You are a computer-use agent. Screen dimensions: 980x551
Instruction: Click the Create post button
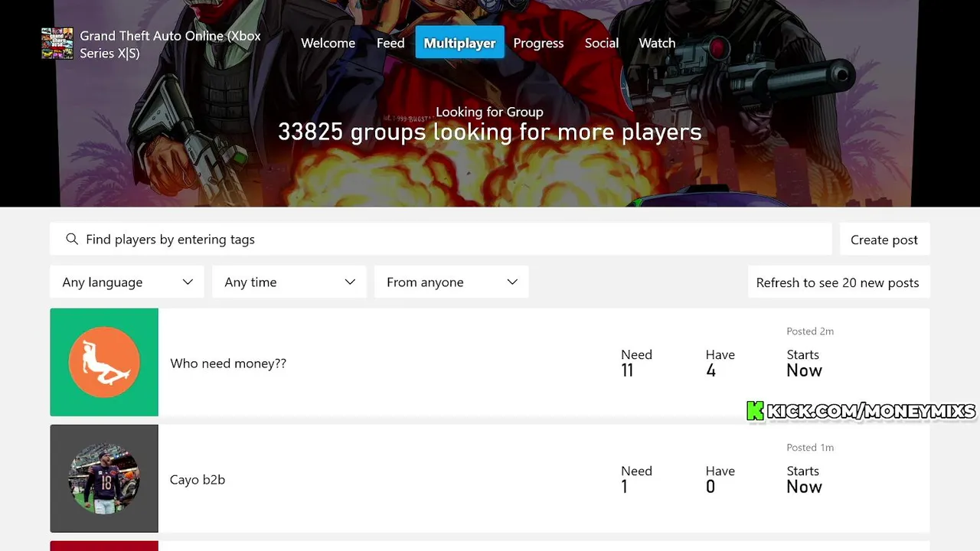tap(884, 240)
